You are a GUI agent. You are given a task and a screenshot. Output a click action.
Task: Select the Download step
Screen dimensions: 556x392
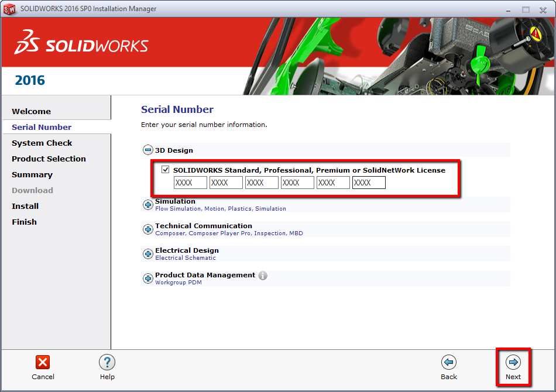pos(32,190)
